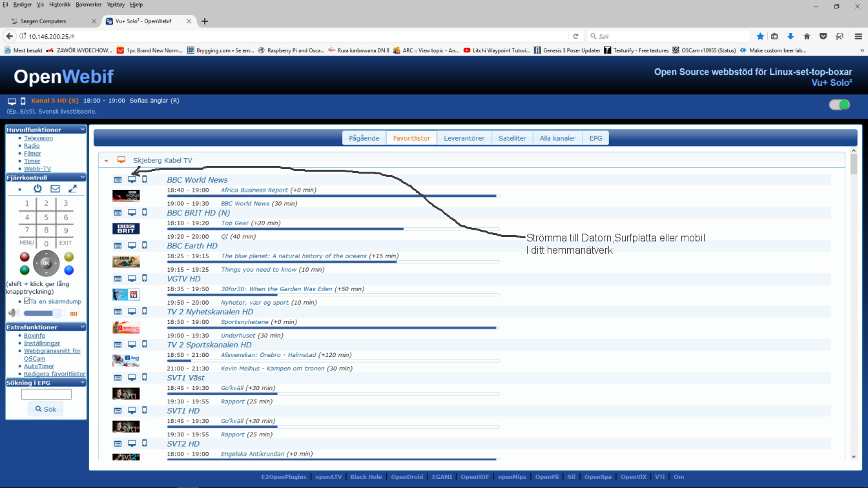Toggle the green switch in header
Image resolution: width=868 pixels, height=488 pixels.
pyautogui.click(x=840, y=105)
